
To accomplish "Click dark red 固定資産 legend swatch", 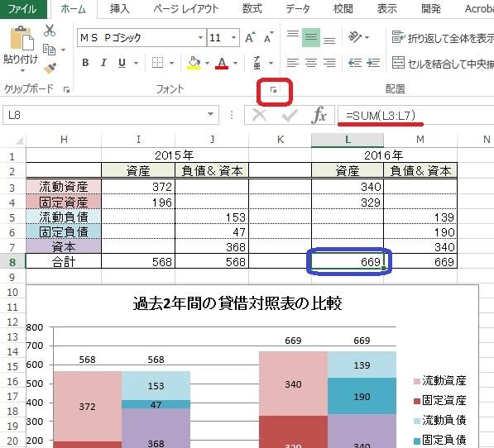I will pyautogui.click(x=417, y=401).
